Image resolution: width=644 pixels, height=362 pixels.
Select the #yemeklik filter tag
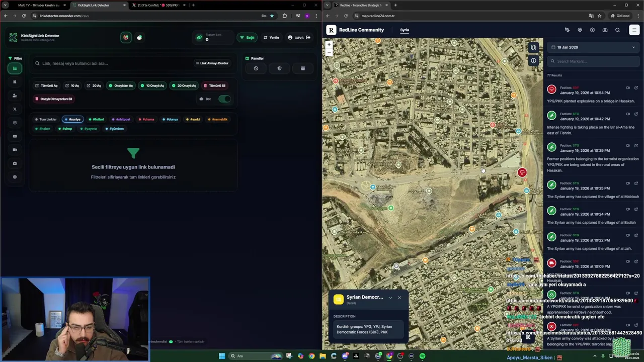coord(218,119)
